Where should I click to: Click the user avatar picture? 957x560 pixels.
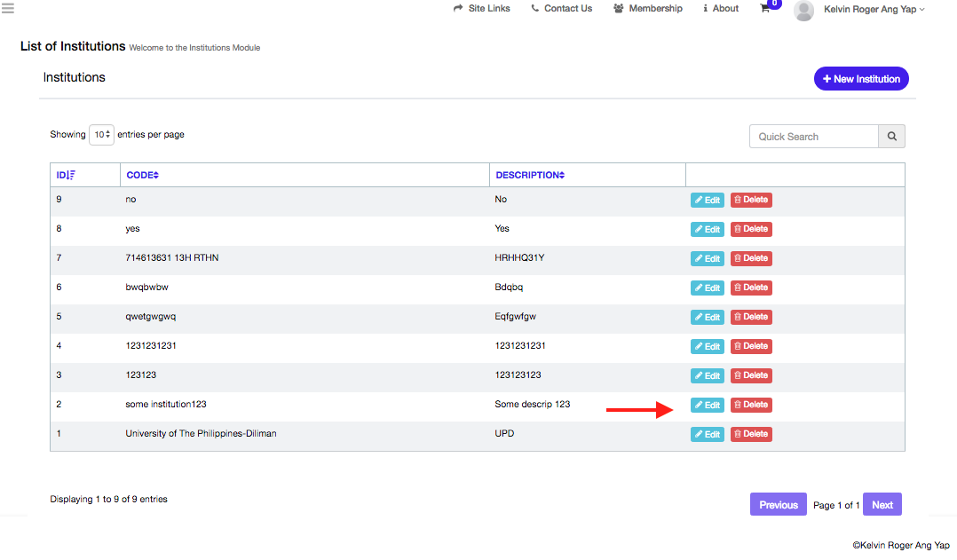803,10
